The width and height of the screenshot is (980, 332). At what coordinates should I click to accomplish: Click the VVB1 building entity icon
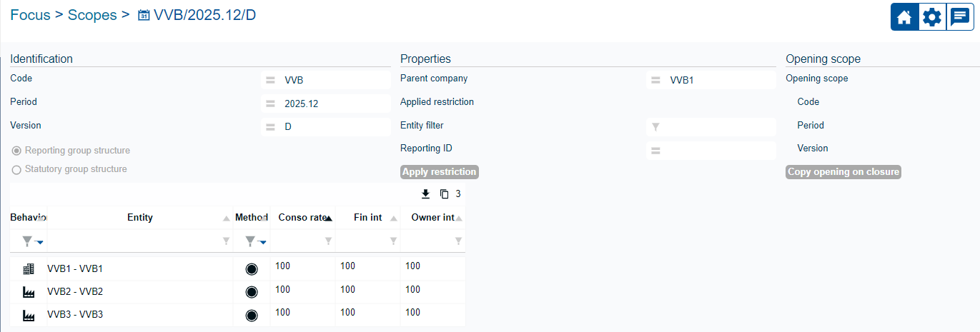tap(29, 269)
